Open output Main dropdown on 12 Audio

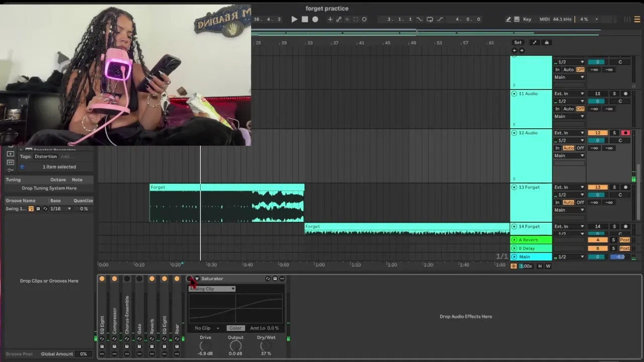pyautogui.click(x=569, y=155)
